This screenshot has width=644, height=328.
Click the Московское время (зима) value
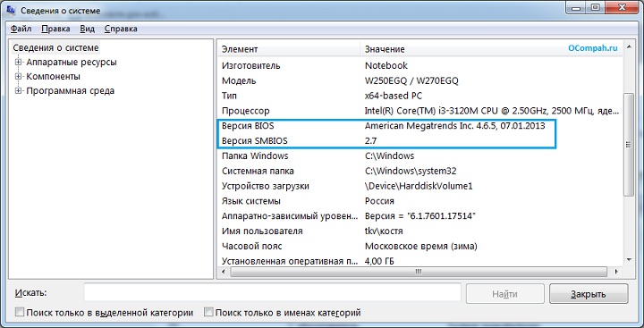[421, 247]
